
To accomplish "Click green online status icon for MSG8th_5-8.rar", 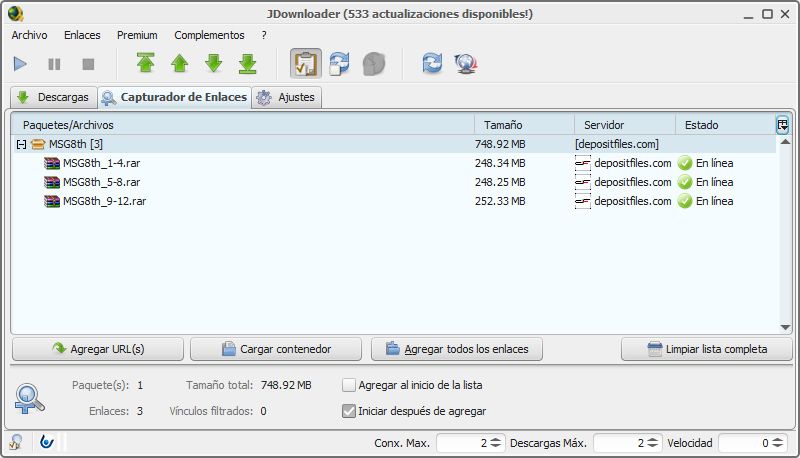I will [x=685, y=182].
